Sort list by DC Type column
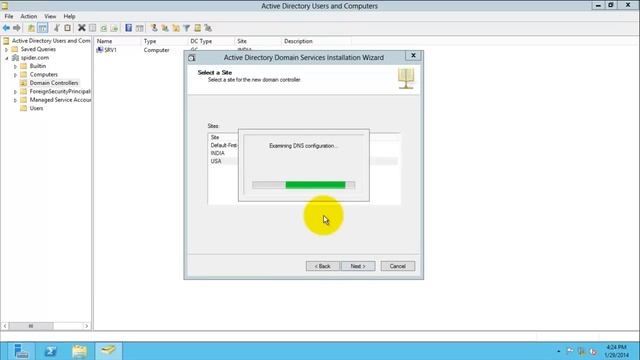Screen dimensions: 640x360 pyautogui.click(x=211, y=41)
